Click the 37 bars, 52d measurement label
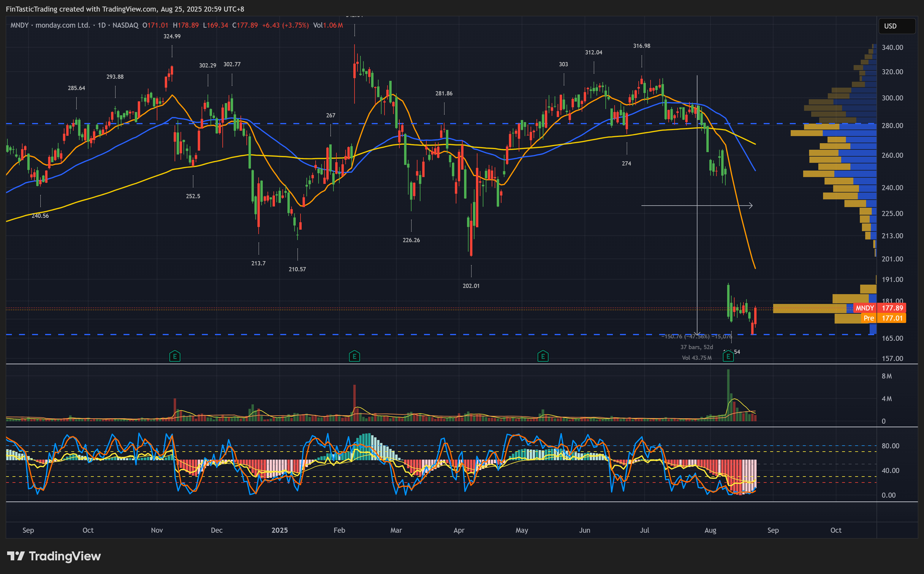Screen dimensions: 924x574 696,347
